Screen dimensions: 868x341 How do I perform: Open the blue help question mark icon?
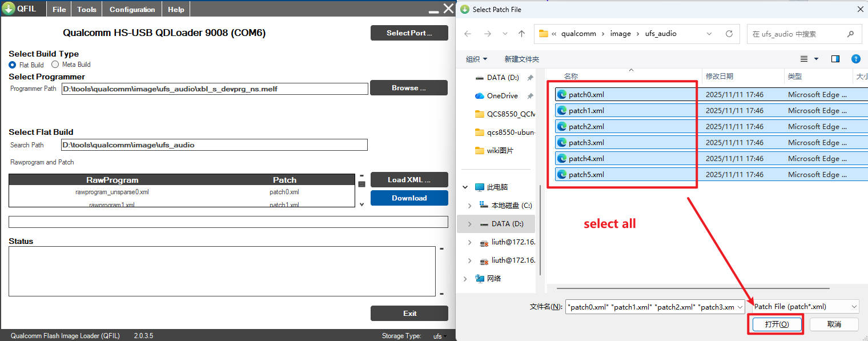click(x=855, y=59)
